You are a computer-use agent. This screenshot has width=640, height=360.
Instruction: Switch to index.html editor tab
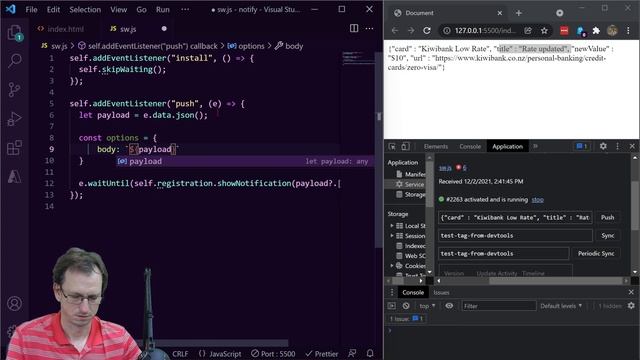[x=65, y=29]
